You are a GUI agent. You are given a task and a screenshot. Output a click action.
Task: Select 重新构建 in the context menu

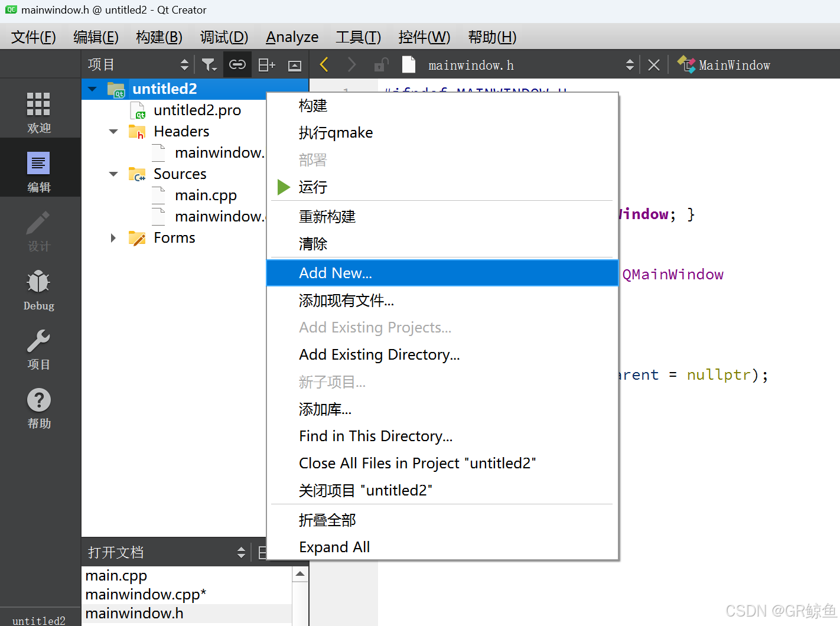click(442, 217)
